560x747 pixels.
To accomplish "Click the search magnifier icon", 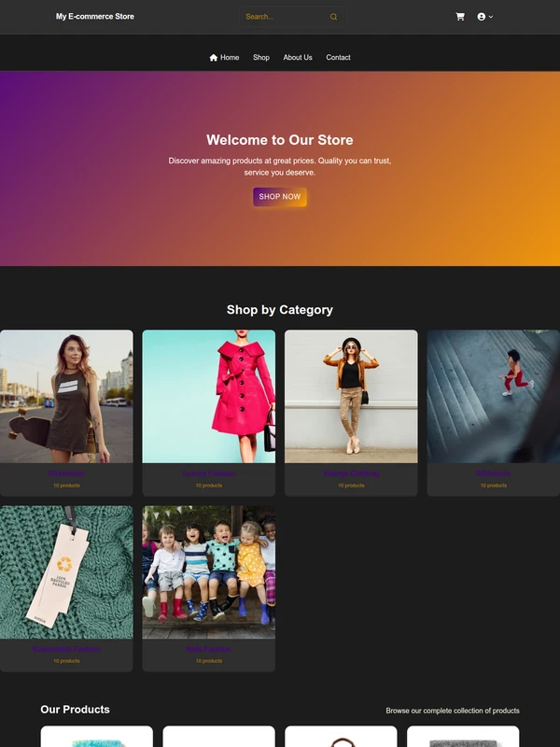I will click(x=333, y=17).
